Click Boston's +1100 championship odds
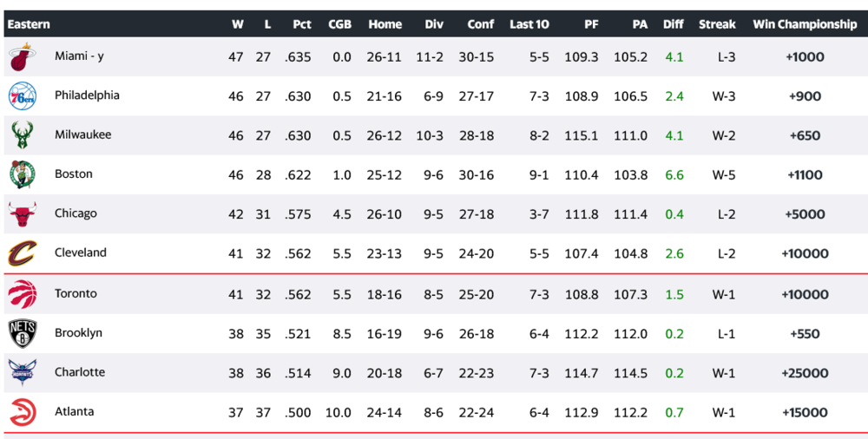Viewport: 868px width, 439px height. (x=806, y=175)
